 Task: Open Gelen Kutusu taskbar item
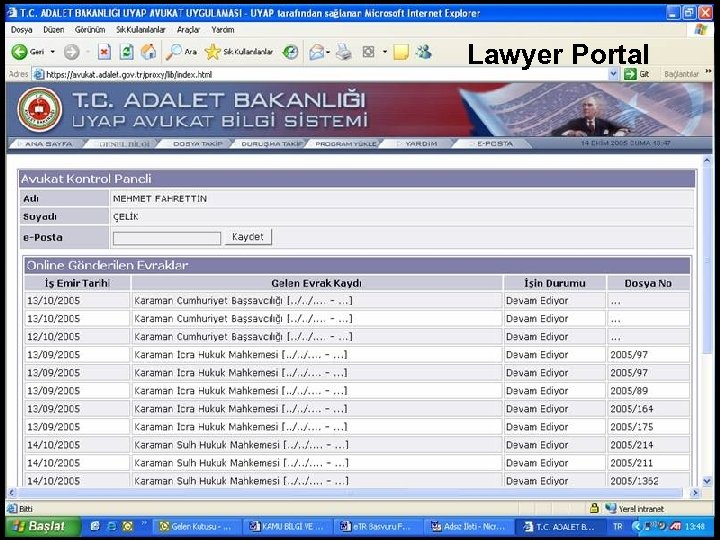[197, 526]
